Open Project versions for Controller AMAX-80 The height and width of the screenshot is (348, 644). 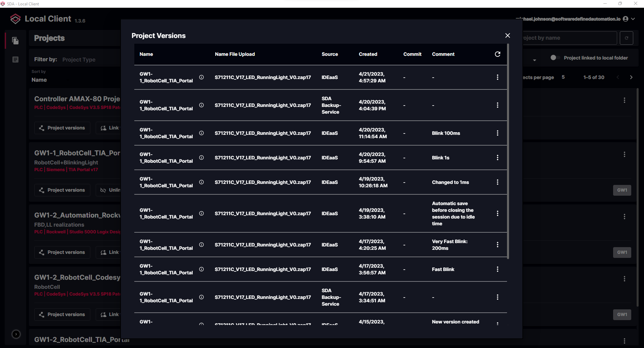[62, 128]
